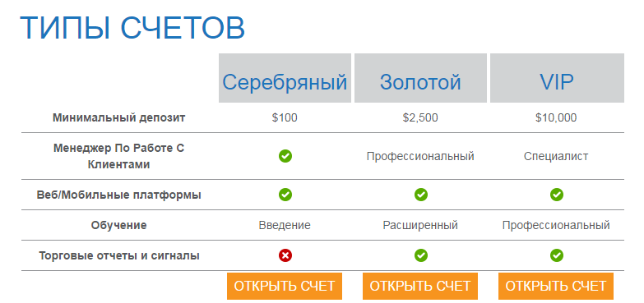Open account under the VIP column
This screenshot has width=644, height=303.
(x=556, y=287)
